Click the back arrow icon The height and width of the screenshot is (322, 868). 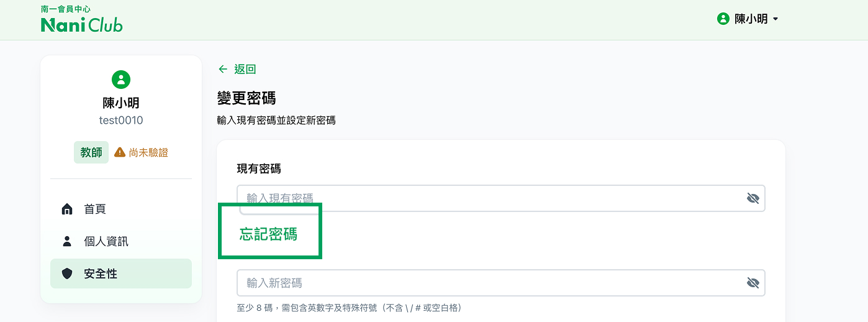pyautogui.click(x=223, y=69)
